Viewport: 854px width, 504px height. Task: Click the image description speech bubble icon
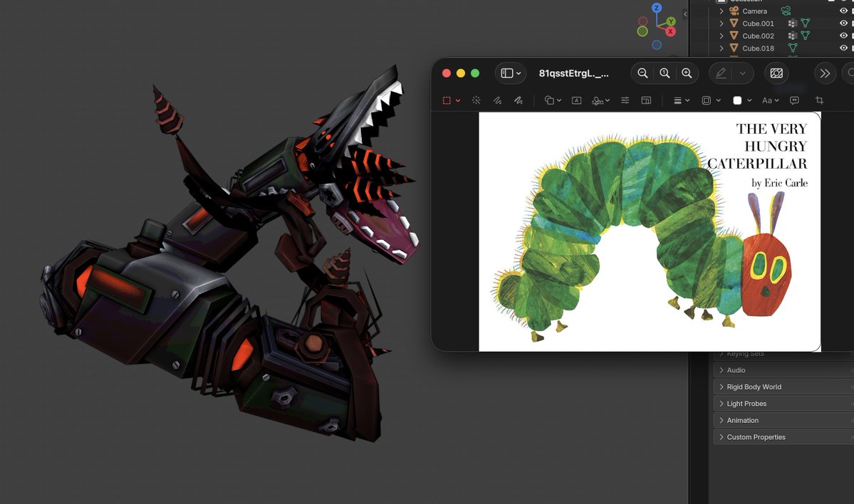coord(794,100)
